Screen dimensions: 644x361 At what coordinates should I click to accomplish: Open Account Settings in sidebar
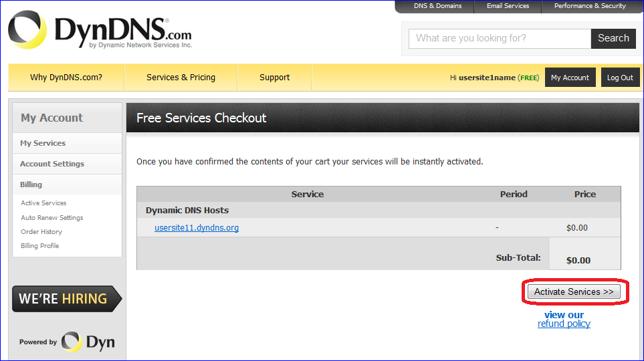tap(52, 164)
